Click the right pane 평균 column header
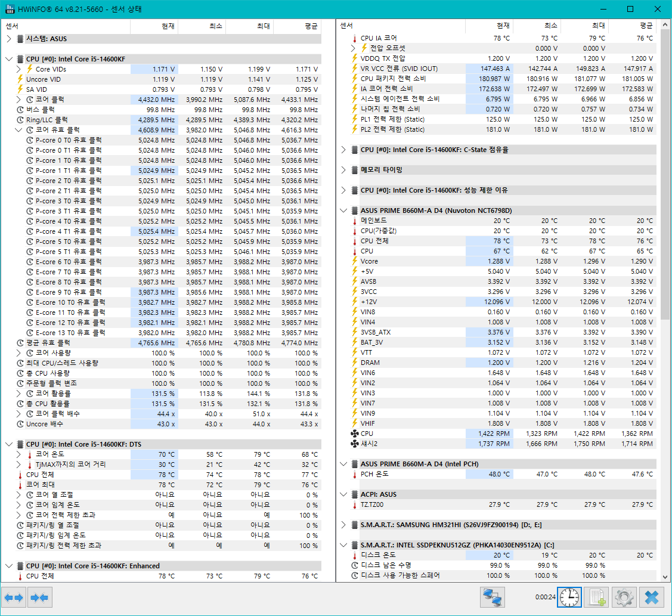The height and width of the screenshot is (616, 672). [x=633, y=26]
